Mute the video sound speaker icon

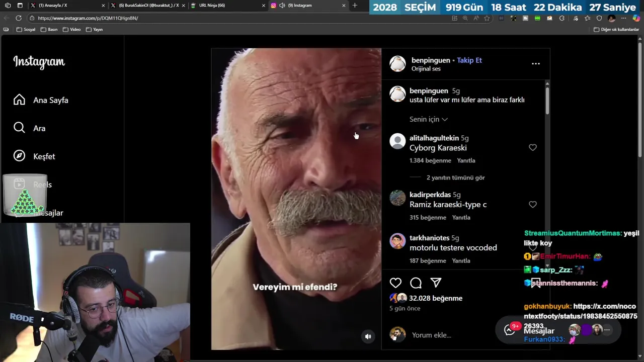(368, 336)
